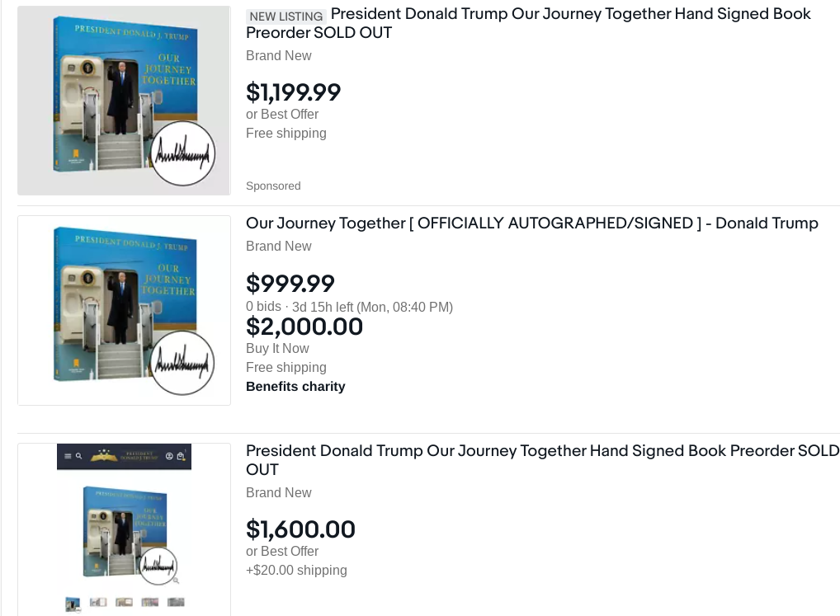Click the signature circle on second book image
Viewport: 840px width, 616px height.
182,363
